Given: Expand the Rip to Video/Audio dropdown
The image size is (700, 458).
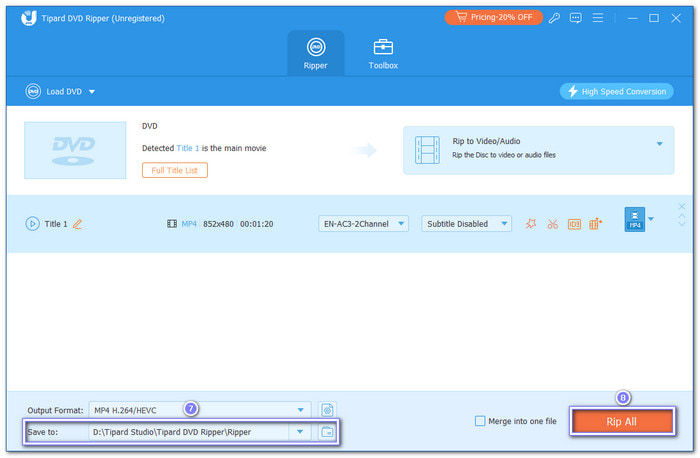Looking at the screenshot, I should pos(659,144).
